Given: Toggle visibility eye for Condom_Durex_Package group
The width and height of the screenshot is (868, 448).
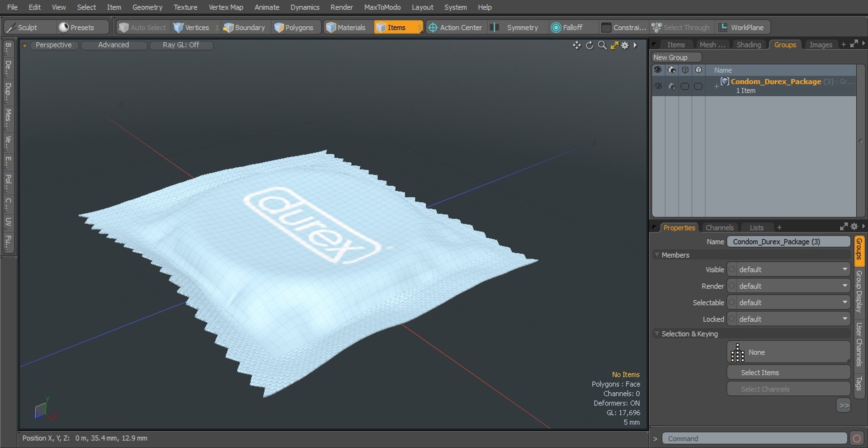Looking at the screenshot, I should [x=658, y=86].
